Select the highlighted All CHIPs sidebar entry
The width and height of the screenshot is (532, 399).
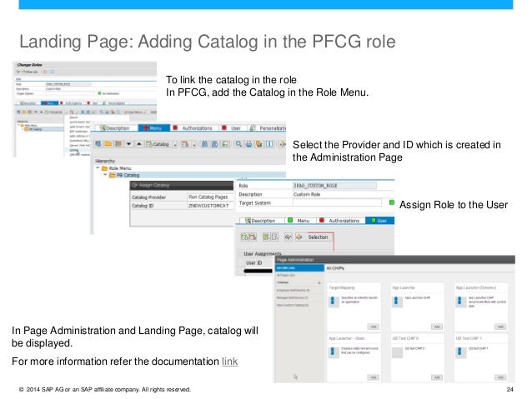tap(299, 268)
